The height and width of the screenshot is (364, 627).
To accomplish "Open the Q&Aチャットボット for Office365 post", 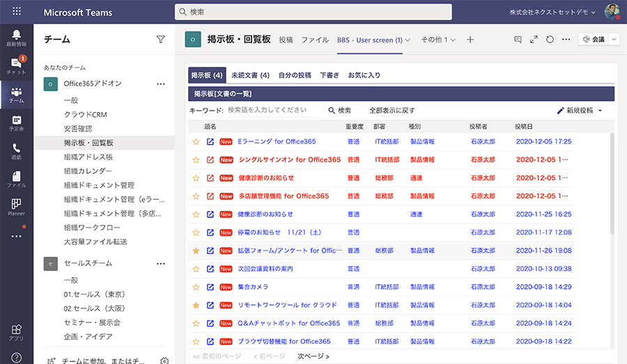I will [288, 323].
